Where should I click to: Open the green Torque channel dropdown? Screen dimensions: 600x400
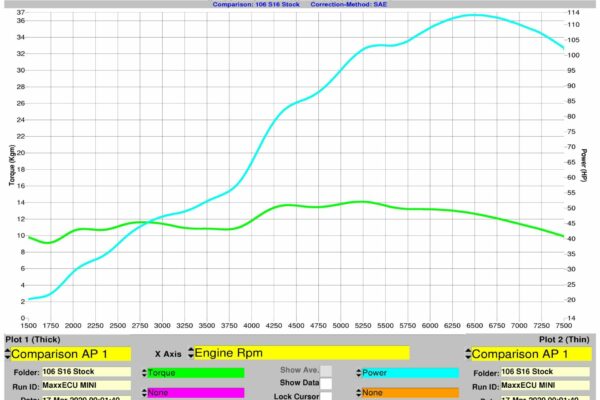[x=193, y=373]
